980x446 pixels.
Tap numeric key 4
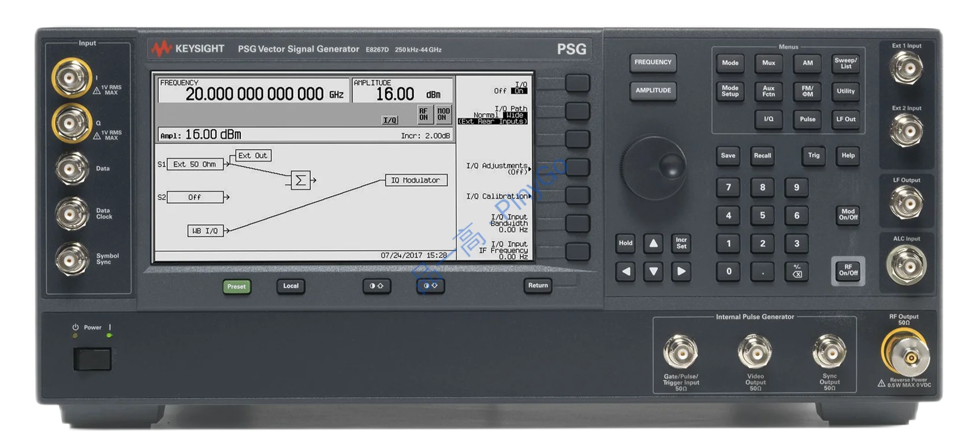click(728, 215)
